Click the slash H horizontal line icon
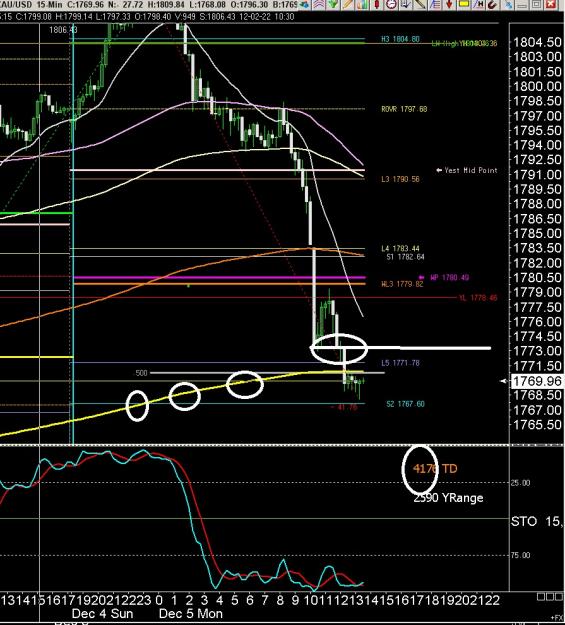Viewport: 565px width, 625px height. click(x=478, y=4)
